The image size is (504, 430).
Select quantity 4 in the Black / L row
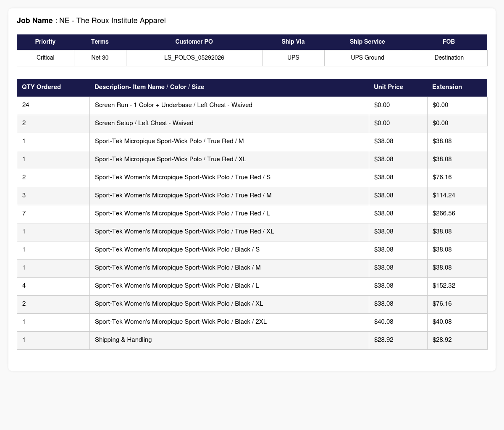tap(24, 286)
